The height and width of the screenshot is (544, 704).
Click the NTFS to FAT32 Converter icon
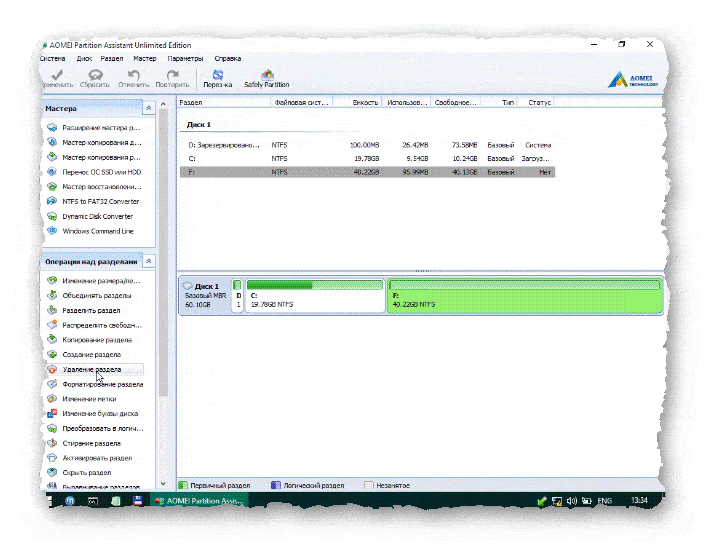coord(52,201)
